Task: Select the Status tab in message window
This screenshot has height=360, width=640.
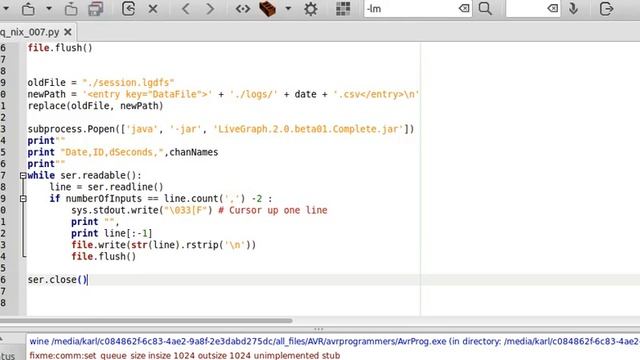Action: click(8, 356)
